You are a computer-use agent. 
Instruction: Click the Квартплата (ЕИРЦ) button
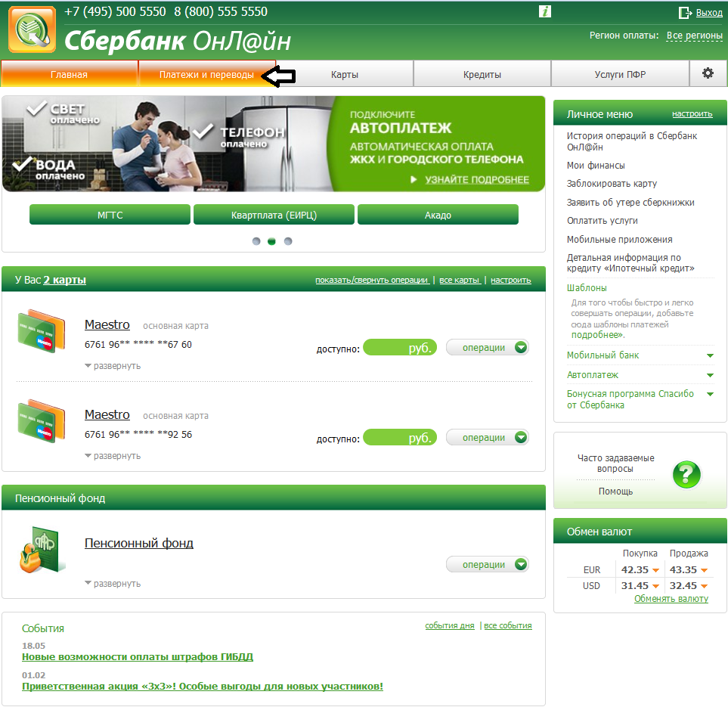click(274, 215)
